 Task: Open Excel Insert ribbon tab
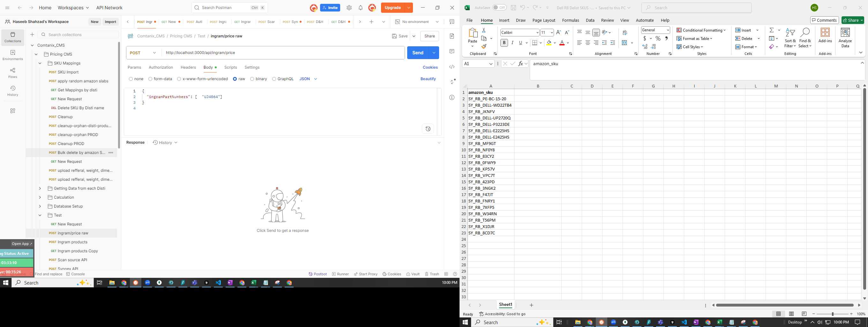click(x=504, y=20)
